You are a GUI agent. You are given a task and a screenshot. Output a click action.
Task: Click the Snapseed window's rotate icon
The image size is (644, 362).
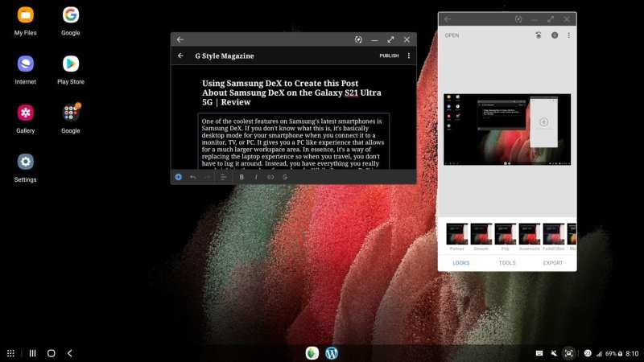[x=518, y=19]
